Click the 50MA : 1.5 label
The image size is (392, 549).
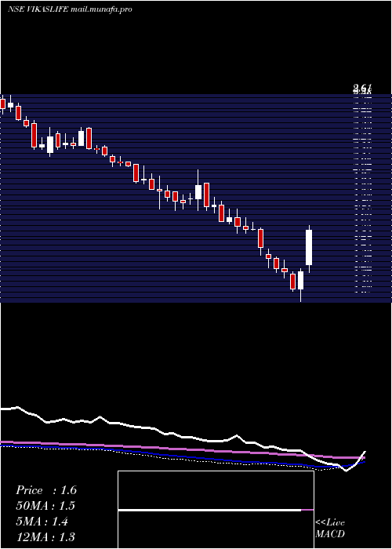pos(45,506)
